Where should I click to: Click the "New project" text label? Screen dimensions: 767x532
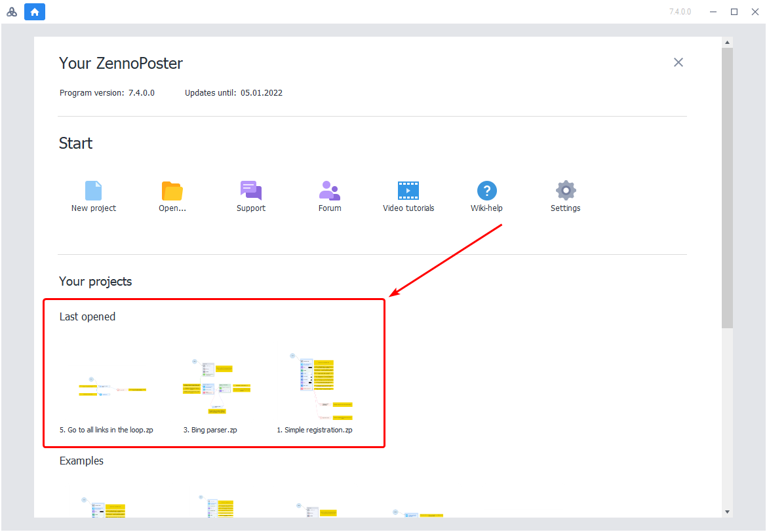93,208
